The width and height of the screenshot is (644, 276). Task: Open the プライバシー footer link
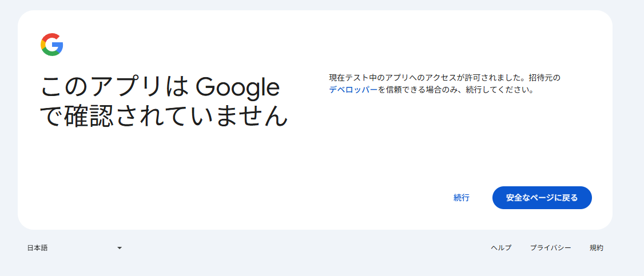(550, 247)
